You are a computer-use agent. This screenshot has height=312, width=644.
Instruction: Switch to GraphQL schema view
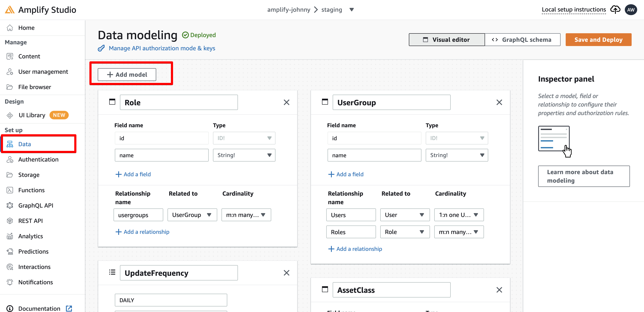tap(522, 40)
